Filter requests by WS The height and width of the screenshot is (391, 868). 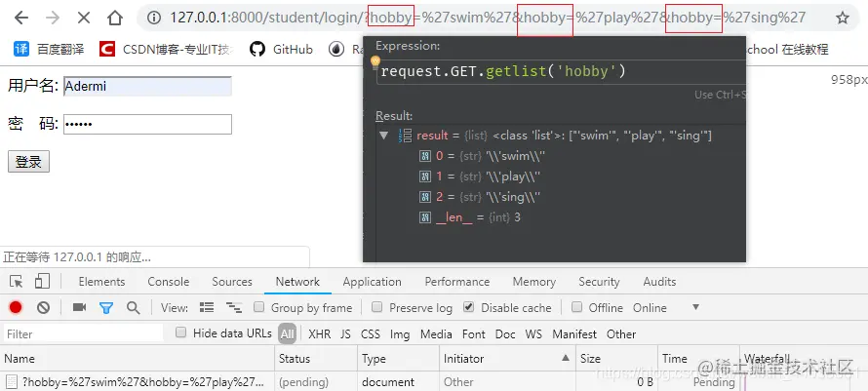pos(533,333)
